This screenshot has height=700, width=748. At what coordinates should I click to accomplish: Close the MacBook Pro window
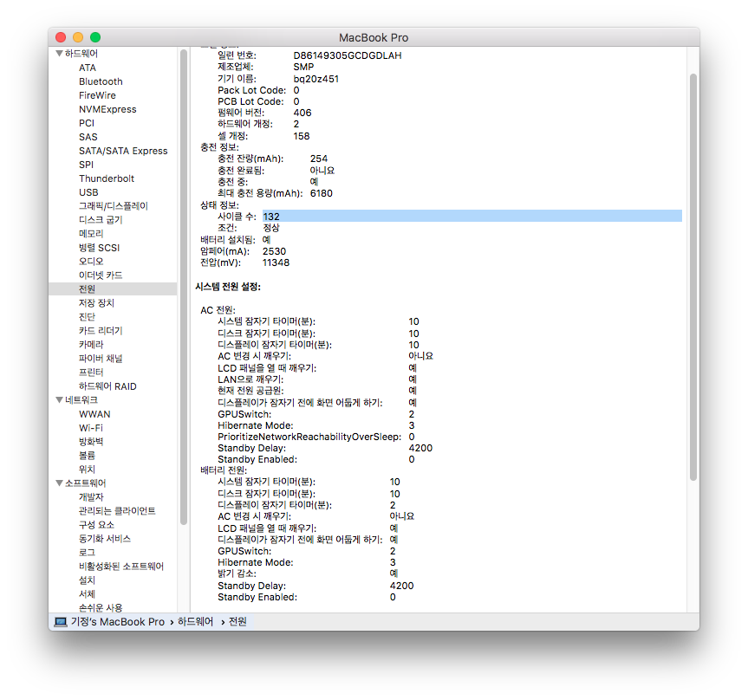pos(61,37)
